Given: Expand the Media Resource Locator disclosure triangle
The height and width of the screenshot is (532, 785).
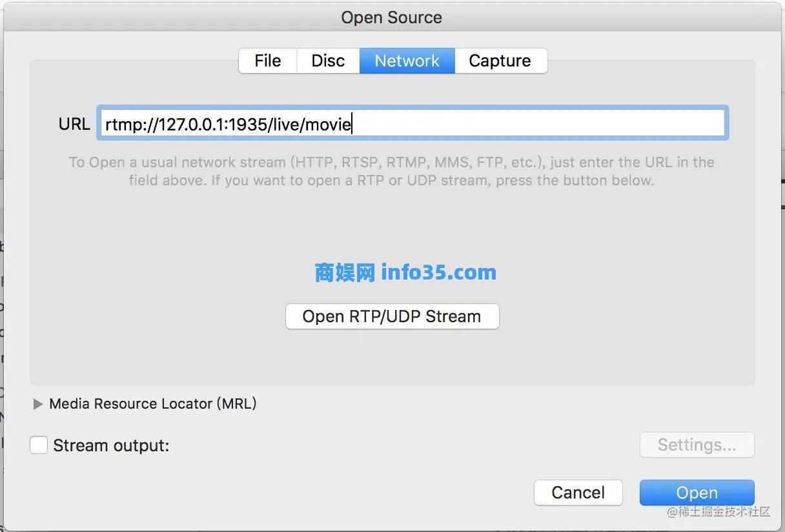Looking at the screenshot, I should (x=37, y=404).
